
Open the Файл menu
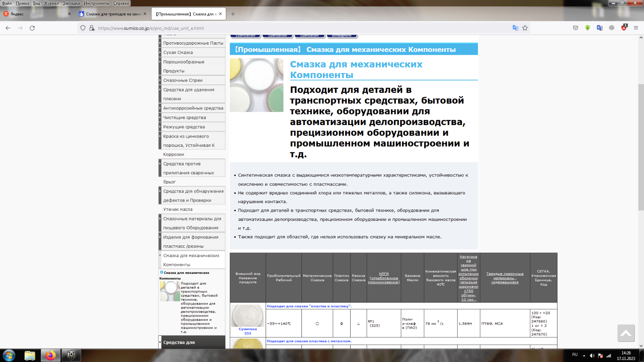(7, 3)
